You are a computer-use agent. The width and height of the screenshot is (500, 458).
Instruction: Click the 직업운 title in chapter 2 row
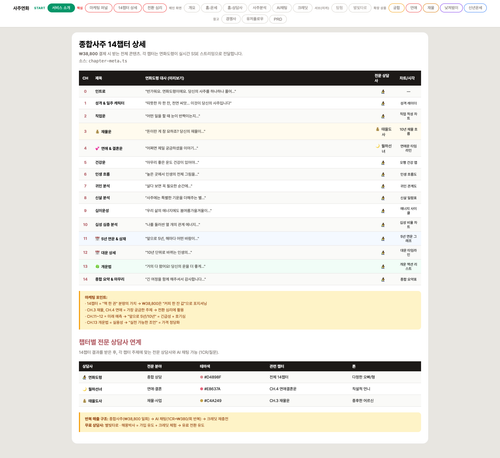(x=100, y=116)
